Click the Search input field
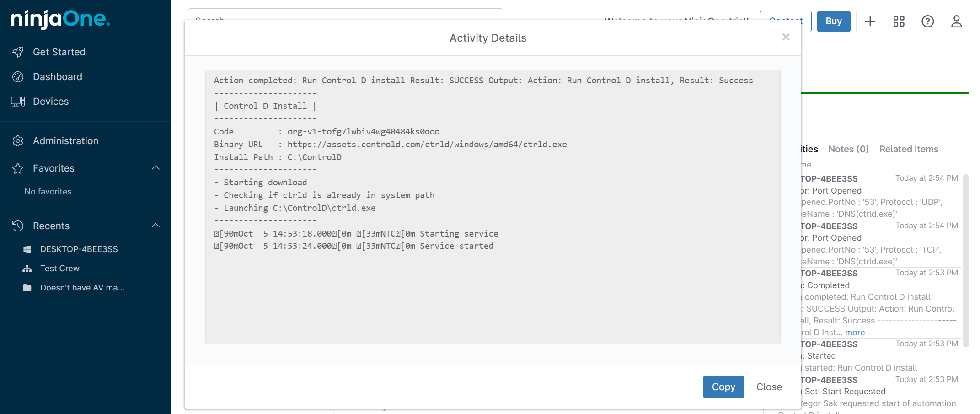The image size is (980, 414). click(x=345, y=14)
